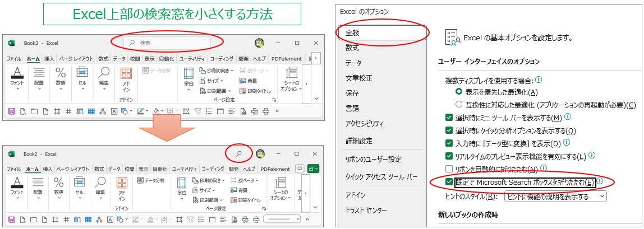
Task: Click the Printer icon in top Excel quick toolbar
Action: (266, 111)
